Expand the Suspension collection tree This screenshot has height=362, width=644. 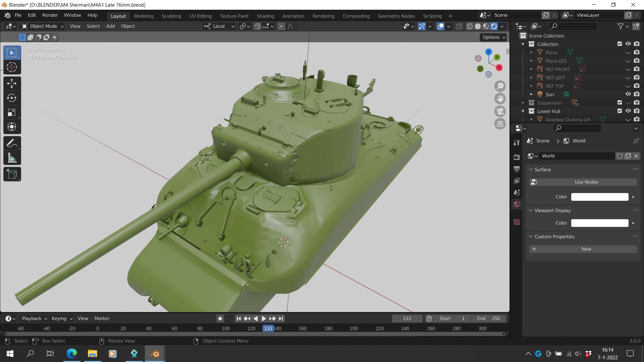click(523, 103)
